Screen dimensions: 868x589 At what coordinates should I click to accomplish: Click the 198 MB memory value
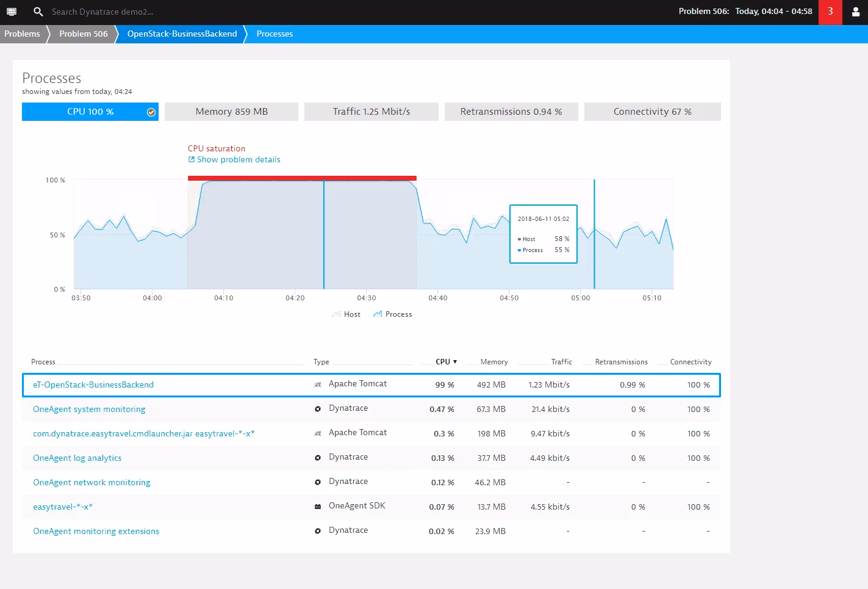click(x=492, y=433)
